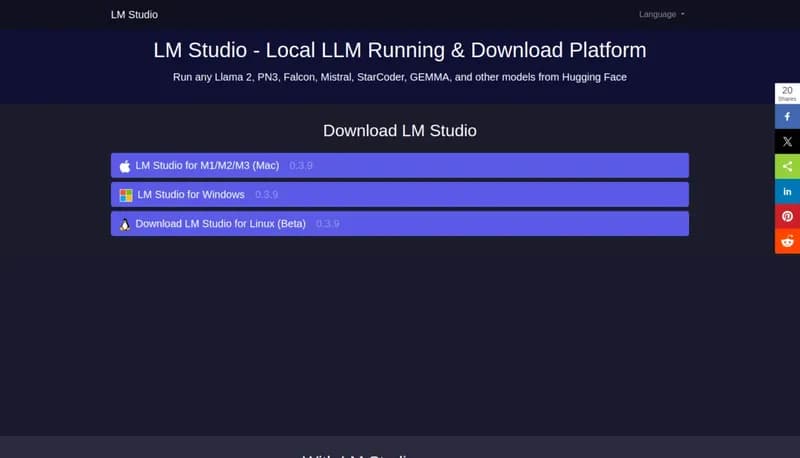Screen dimensions: 800x458
Task: Download LM Studio for Windows
Action: [x=399, y=195]
